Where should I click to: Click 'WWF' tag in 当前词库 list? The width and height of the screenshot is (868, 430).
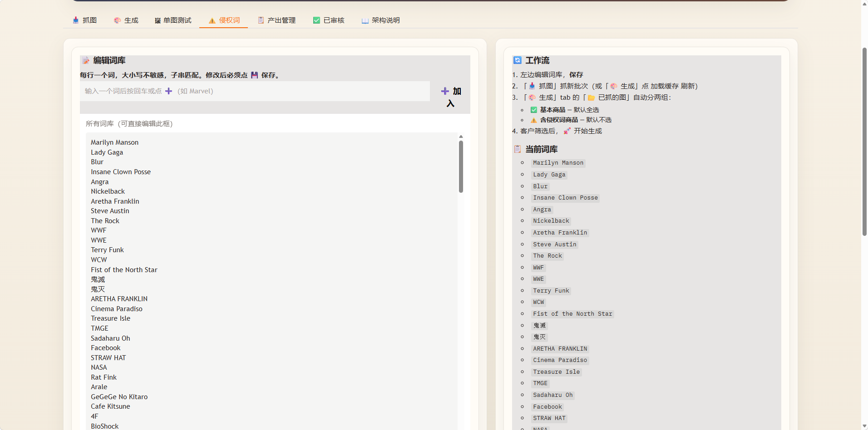(x=538, y=268)
